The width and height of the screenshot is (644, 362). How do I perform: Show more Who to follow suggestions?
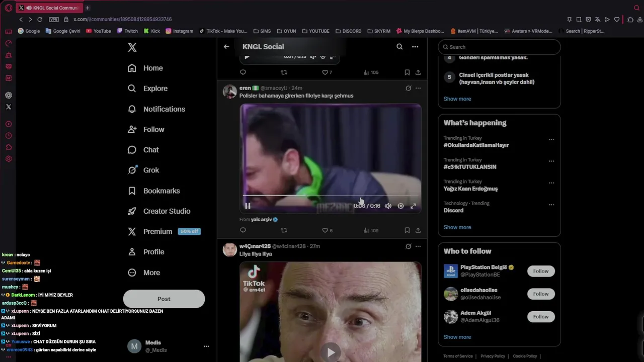(x=457, y=337)
